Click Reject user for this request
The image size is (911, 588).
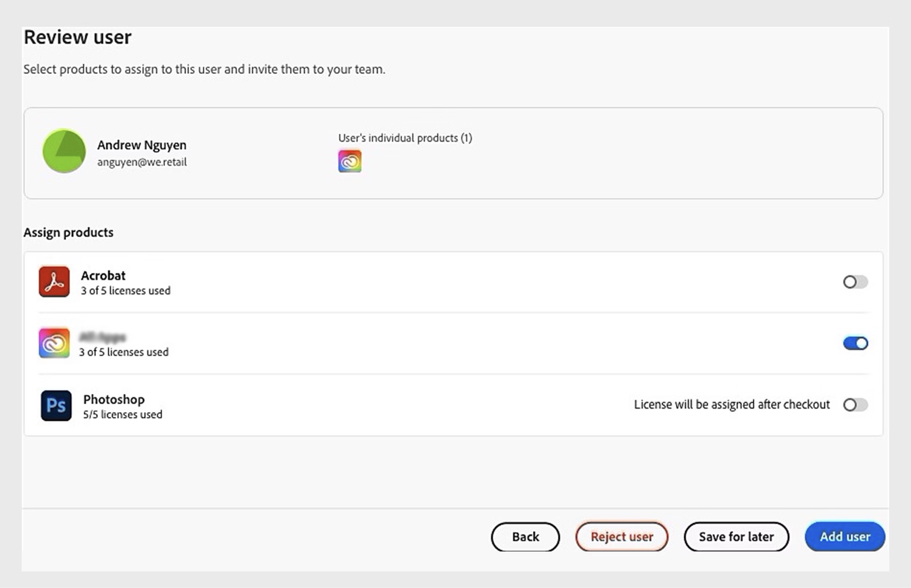[x=622, y=536]
